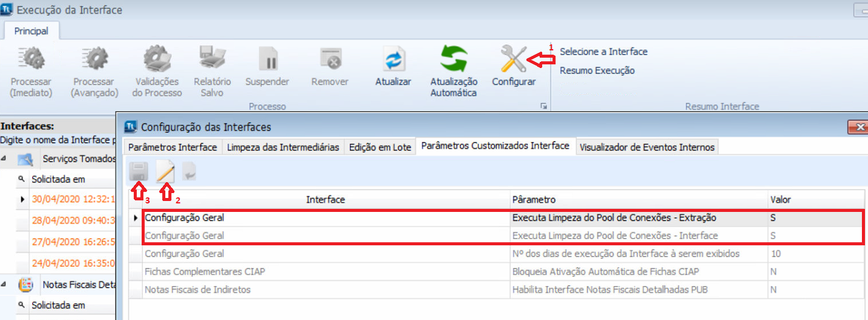The width and height of the screenshot is (868, 320).
Task: Click value N for Fichas CIAP row
Action: 816,272
